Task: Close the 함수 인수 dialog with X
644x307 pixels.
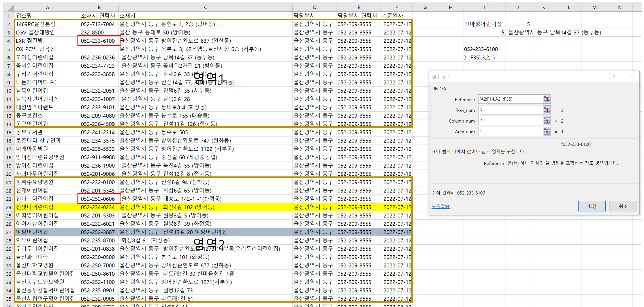Action: coord(631,77)
